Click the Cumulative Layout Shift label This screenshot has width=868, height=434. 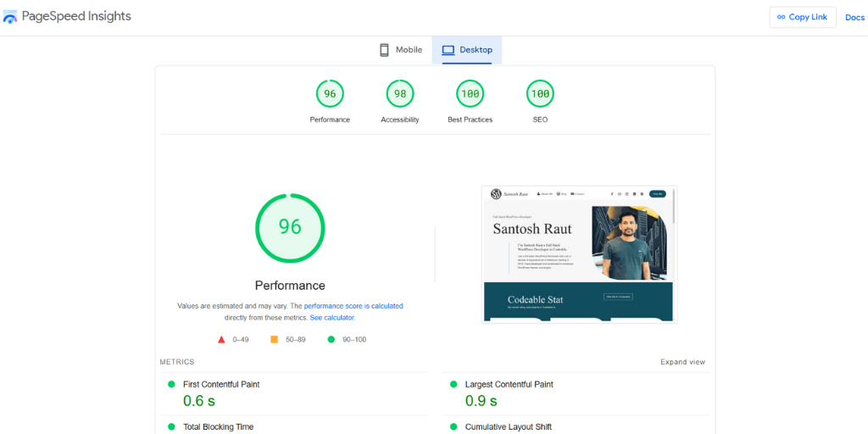(509, 427)
